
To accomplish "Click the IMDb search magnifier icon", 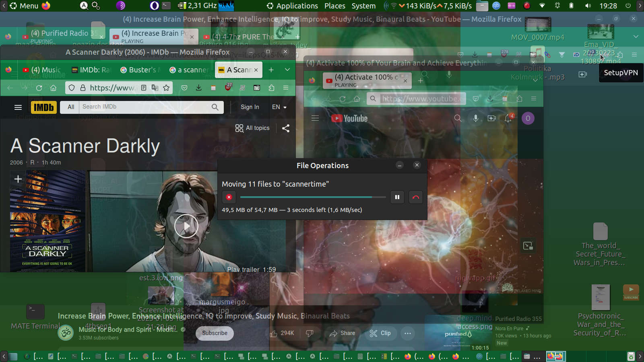I will click(215, 107).
